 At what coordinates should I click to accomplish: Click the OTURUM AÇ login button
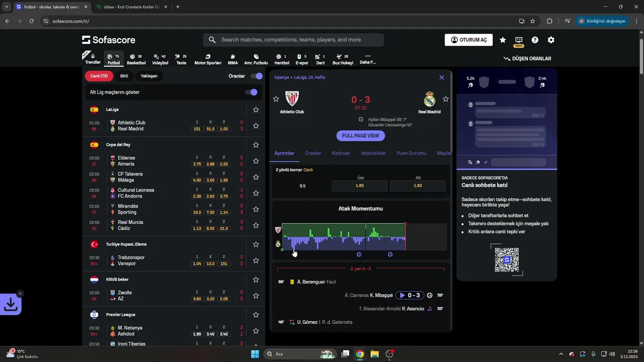coord(468,40)
